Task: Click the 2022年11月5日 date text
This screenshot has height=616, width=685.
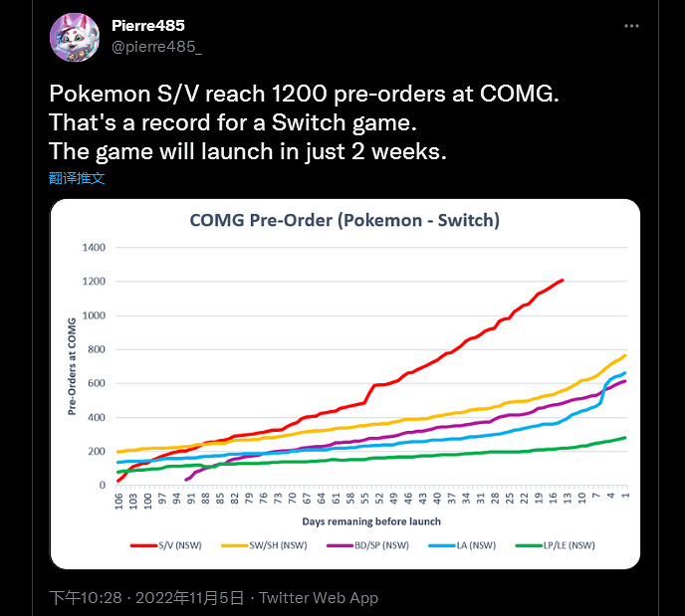Action: point(189,598)
